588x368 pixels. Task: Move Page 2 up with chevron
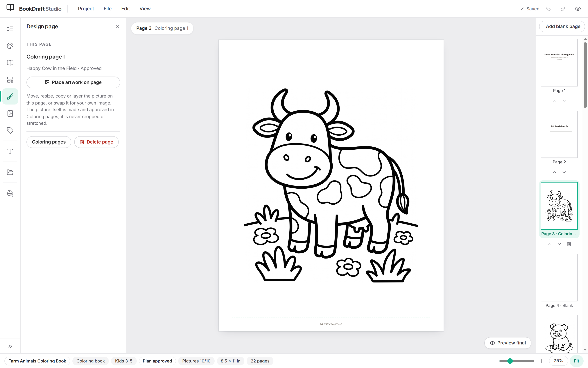point(555,172)
